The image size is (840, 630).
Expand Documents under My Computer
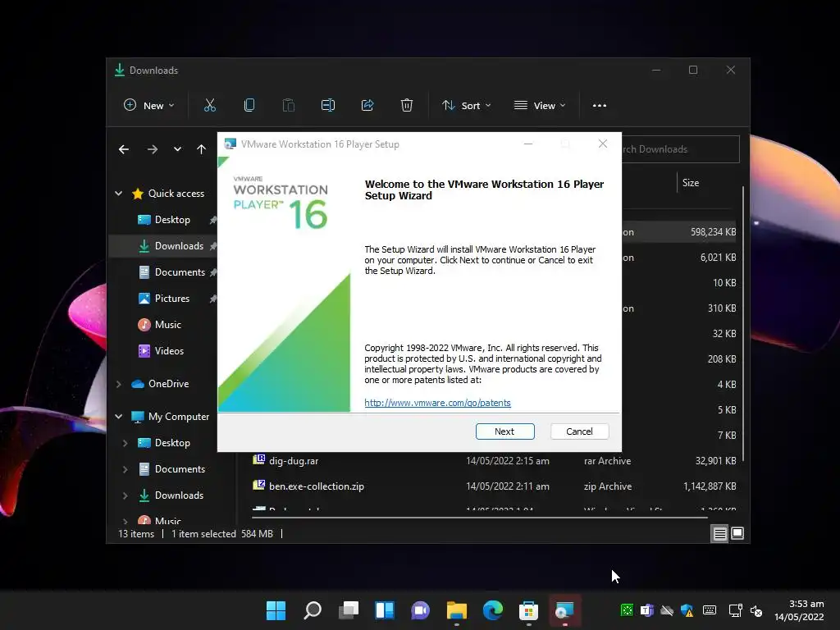tap(125, 469)
